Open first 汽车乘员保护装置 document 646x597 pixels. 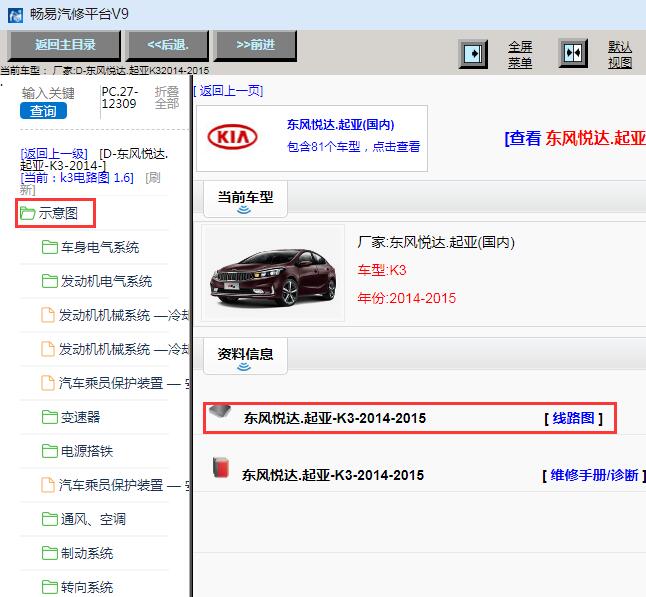coord(124,383)
